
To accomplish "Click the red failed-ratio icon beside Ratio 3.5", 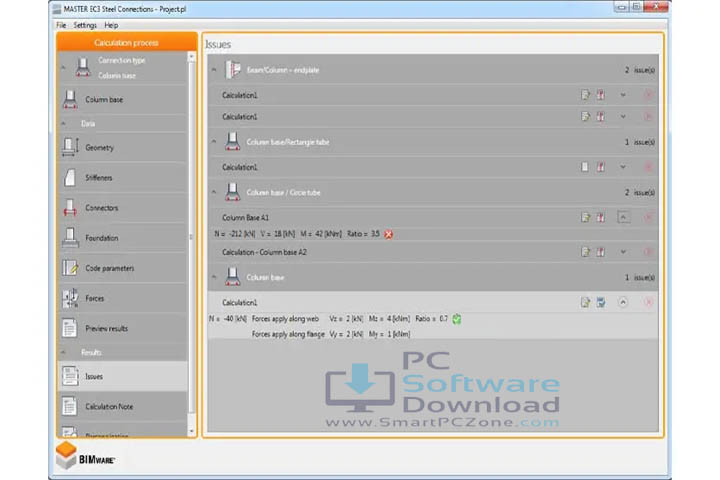I will (388, 234).
